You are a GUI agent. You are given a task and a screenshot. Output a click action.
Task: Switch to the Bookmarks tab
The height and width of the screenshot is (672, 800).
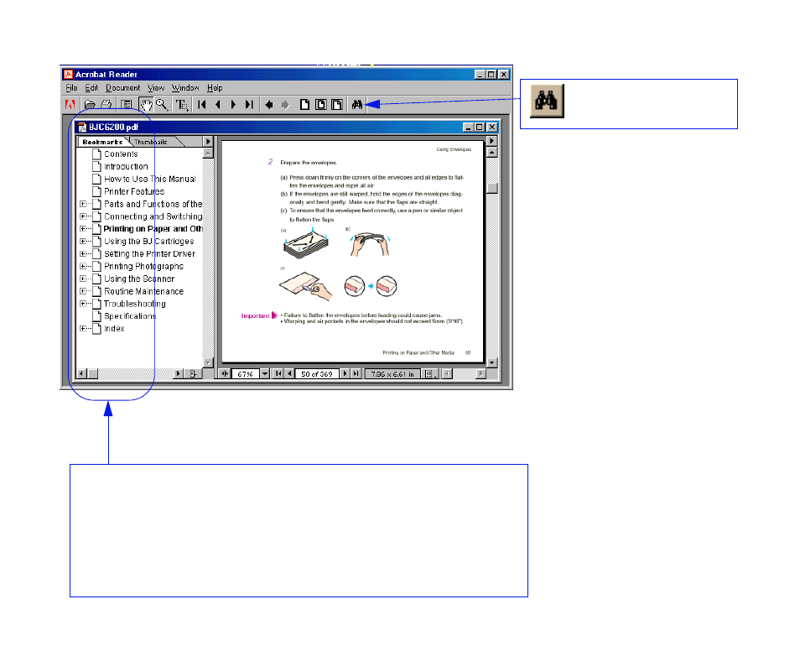102,142
